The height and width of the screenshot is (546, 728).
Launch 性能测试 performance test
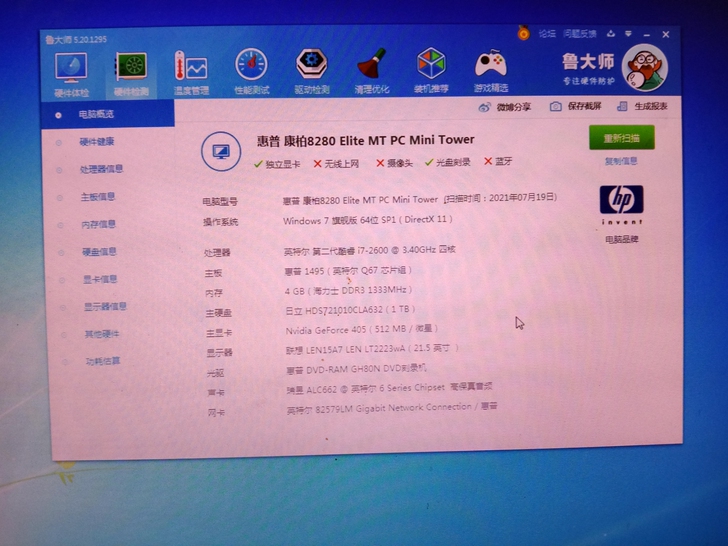click(252, 72)
